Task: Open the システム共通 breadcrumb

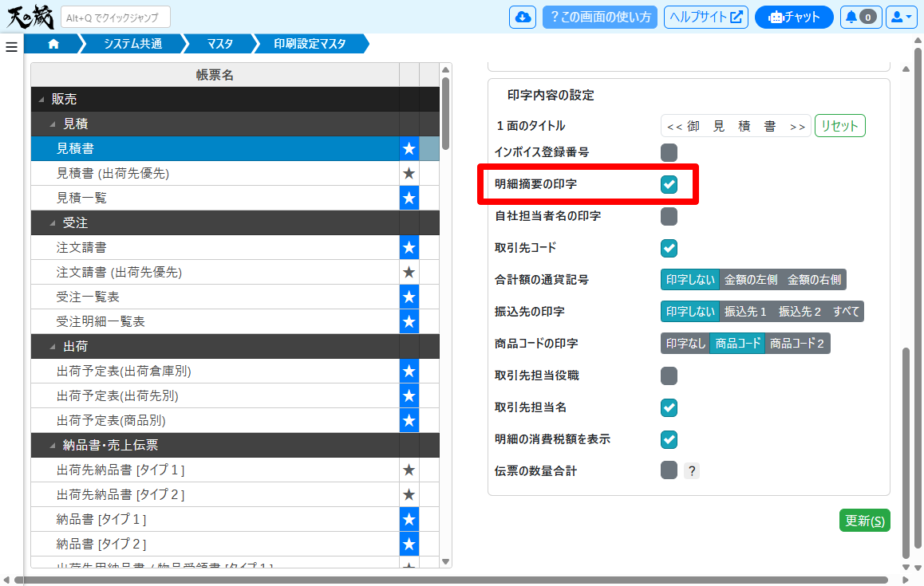Action: [132, 44]
